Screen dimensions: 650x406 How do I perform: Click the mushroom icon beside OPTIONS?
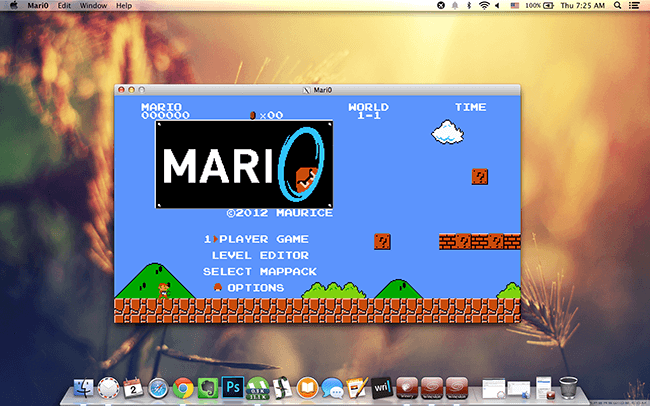(218, 287)
